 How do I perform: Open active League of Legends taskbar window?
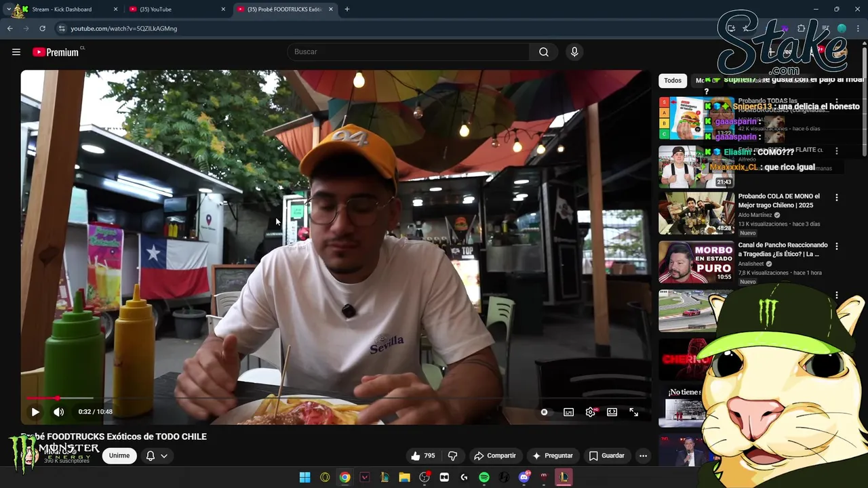click(x=564, y=477)
